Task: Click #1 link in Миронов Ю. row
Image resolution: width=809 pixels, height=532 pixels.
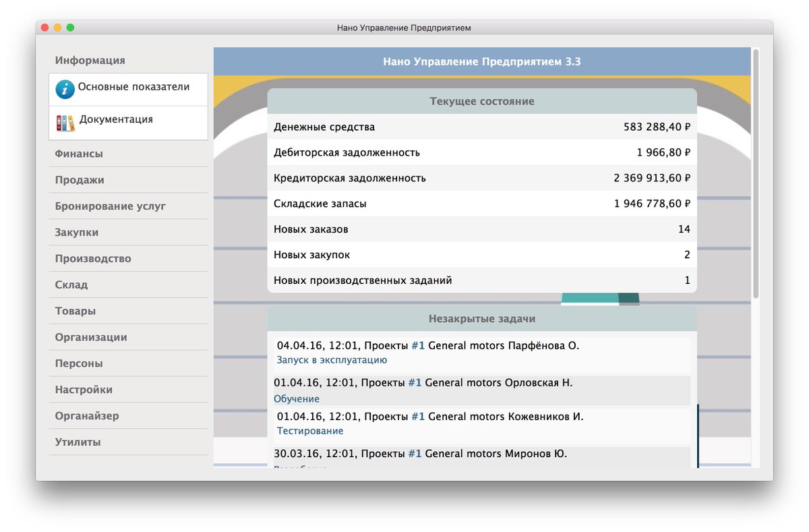Action: coord(415,454)
